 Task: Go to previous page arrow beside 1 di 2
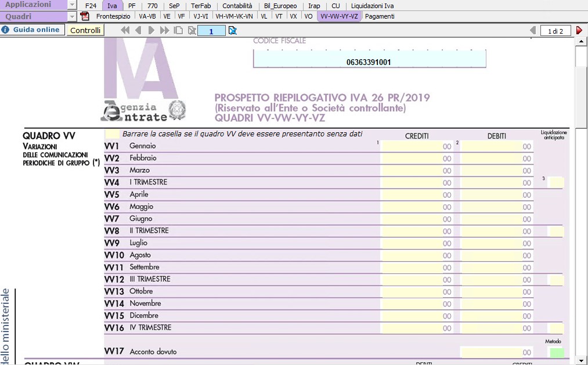pyautogui.click(x=532, y=31)
